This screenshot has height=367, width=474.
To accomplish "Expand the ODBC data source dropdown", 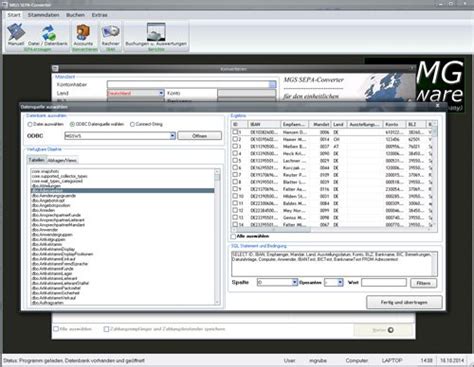I will tap(172, 136).
